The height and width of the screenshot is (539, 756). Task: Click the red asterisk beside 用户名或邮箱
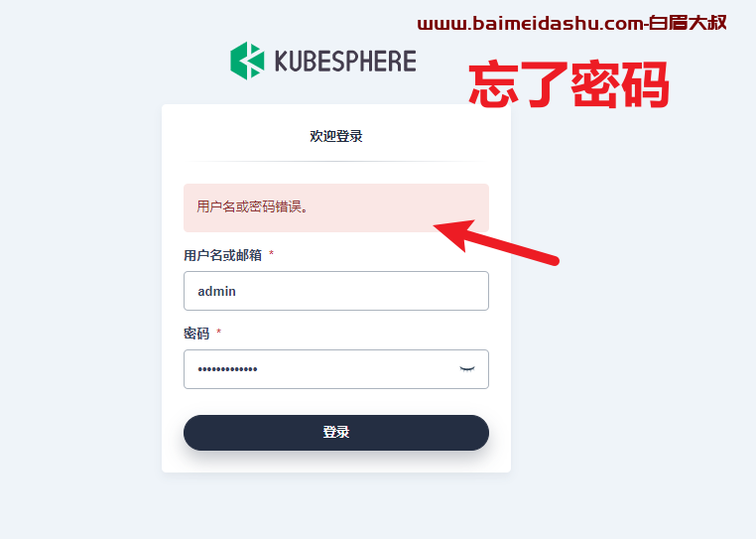pyautogui.click(x=272, y=253)
